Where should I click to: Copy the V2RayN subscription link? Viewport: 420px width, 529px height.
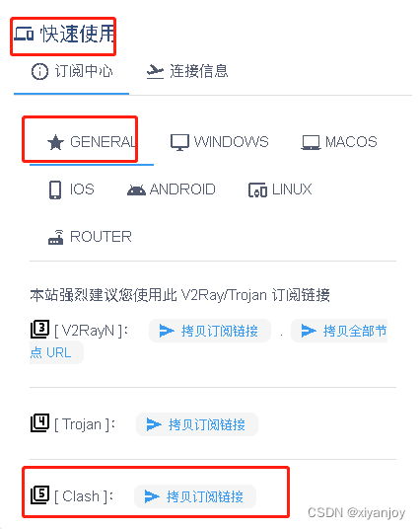tap(210, 331)
